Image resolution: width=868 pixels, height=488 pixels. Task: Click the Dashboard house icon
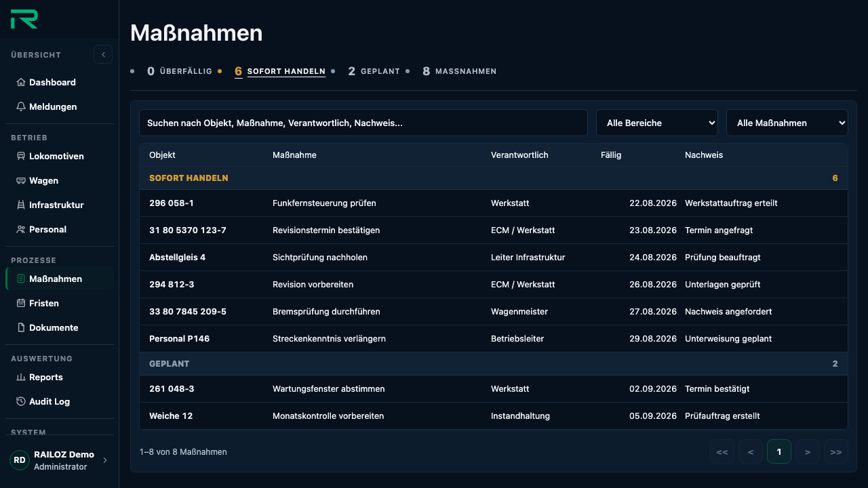(x=21, y=82)
